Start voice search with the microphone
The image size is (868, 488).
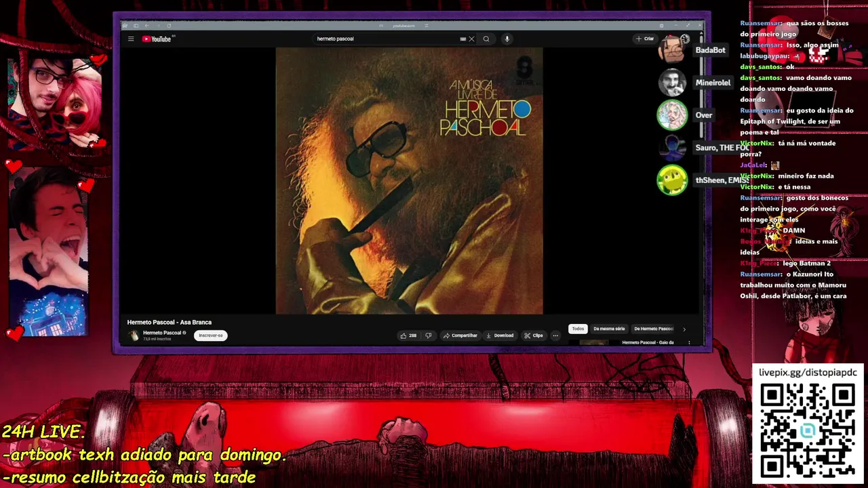pyautogui.click(x=507, y=39)
